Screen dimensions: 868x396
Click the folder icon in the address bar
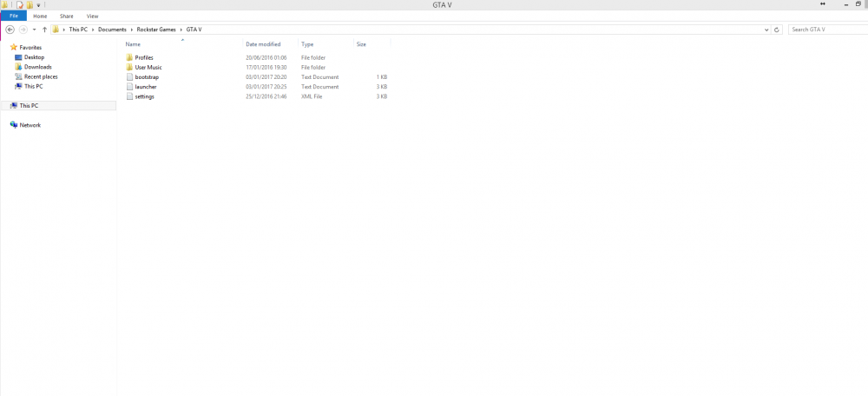(56, 30)
